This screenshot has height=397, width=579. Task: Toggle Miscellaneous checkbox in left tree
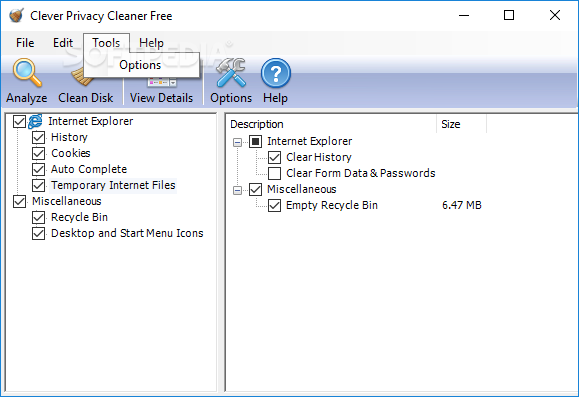[x=19, y=202]
